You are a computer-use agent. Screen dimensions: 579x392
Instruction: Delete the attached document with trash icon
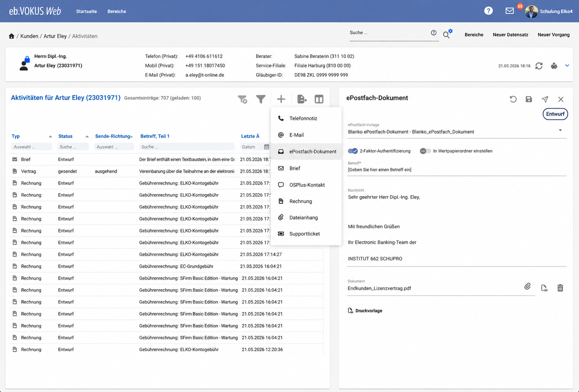(x=560, y=288)
